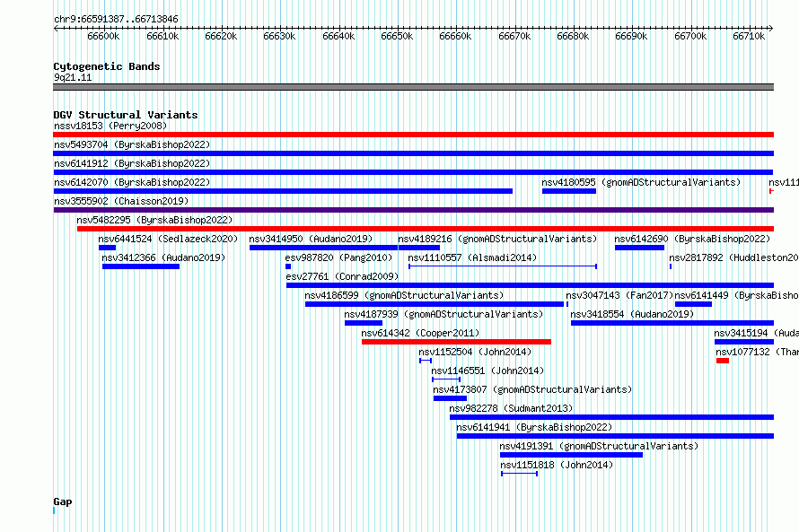Click the nsv6142070 (ByrskaBishop2022) blue bar
Image resolution: width=799 pixels, height=532 pixels.
tap(283, 191)
